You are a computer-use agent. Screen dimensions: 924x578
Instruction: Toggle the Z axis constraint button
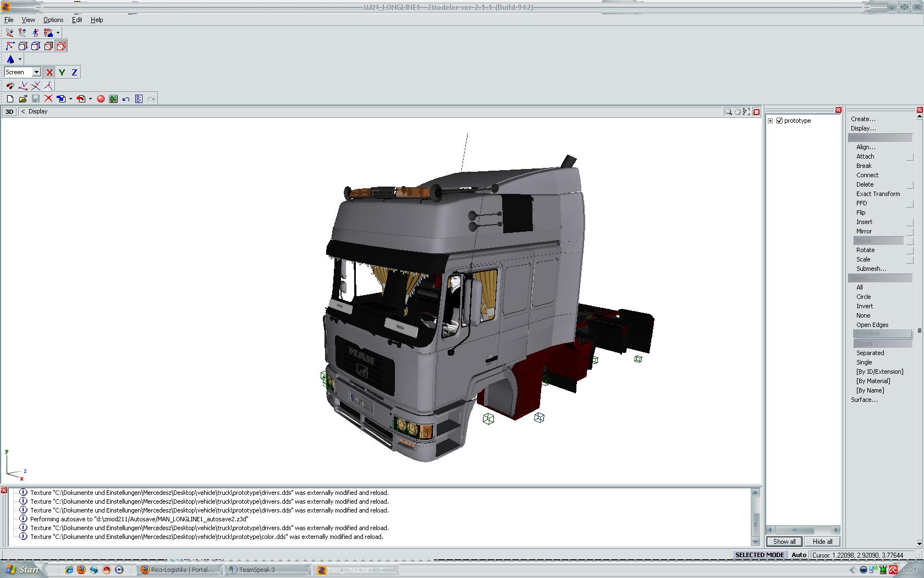[x=74, y=72]
